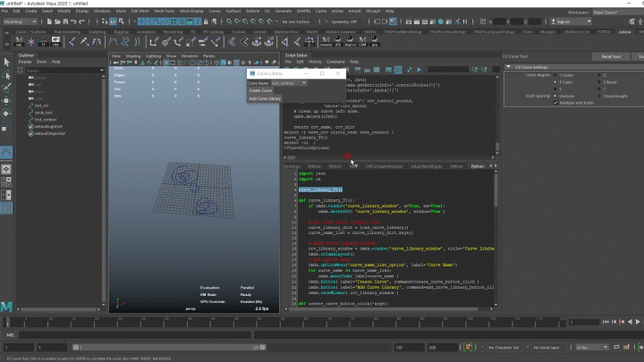The height and width of the screenshot is (362, 644).
Task: Toggle Multiple end knots checkbox
Action: click(x=555, y=103)
